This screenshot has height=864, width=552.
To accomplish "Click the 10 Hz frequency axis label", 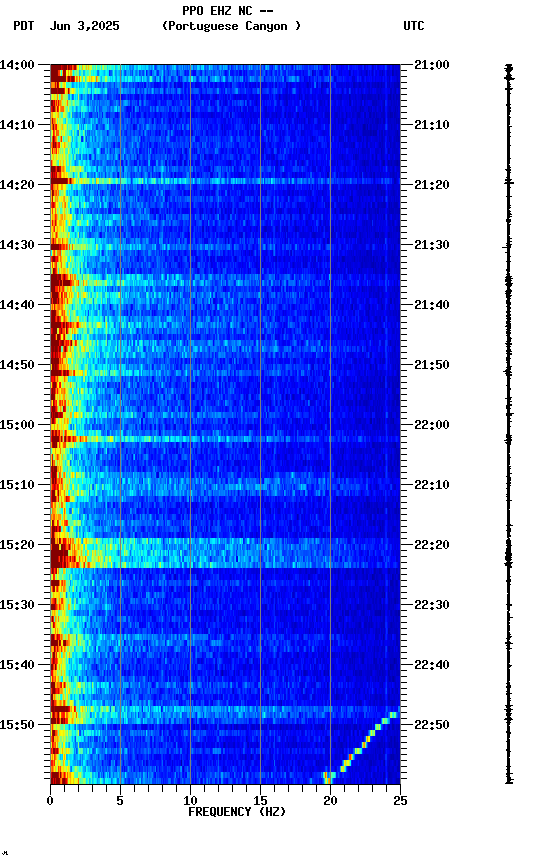I will [190, 801].
